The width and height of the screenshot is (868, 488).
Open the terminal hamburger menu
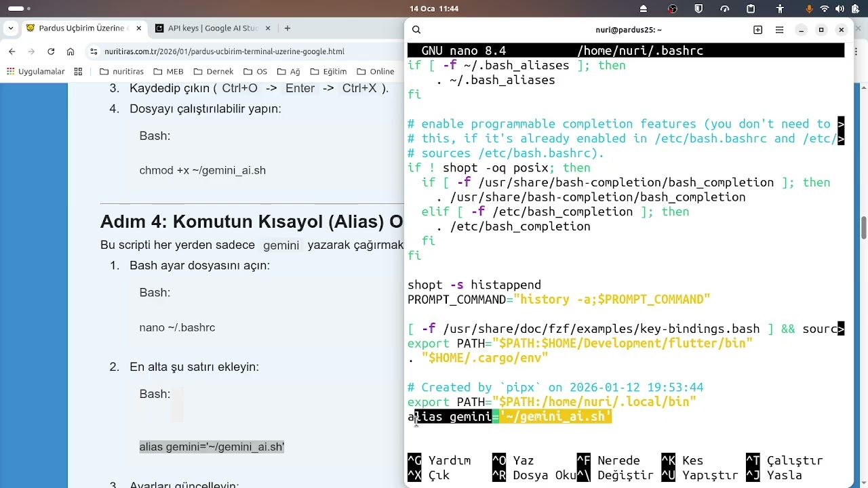pyautogui.click(x=780, y=30)
